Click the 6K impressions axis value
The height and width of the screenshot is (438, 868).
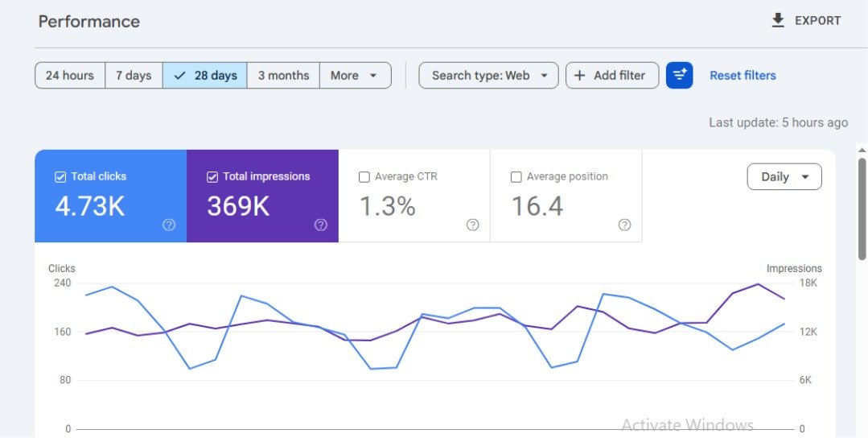[x=805, y=380]
